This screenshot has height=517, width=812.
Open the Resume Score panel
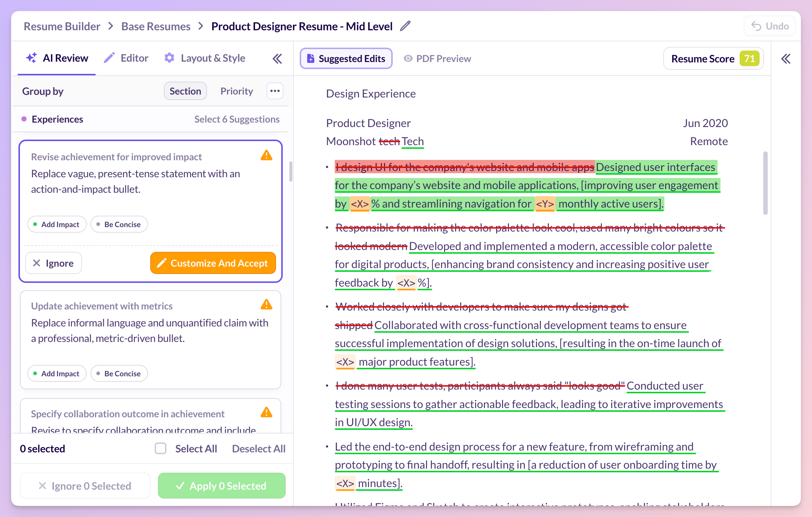pyautogui.click(x=713, y=58)
